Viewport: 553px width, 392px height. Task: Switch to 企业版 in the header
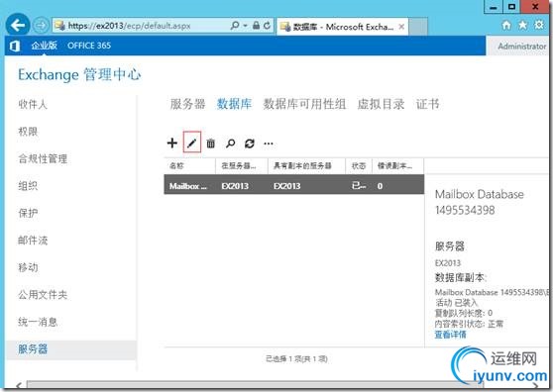(x=44, y=46)
